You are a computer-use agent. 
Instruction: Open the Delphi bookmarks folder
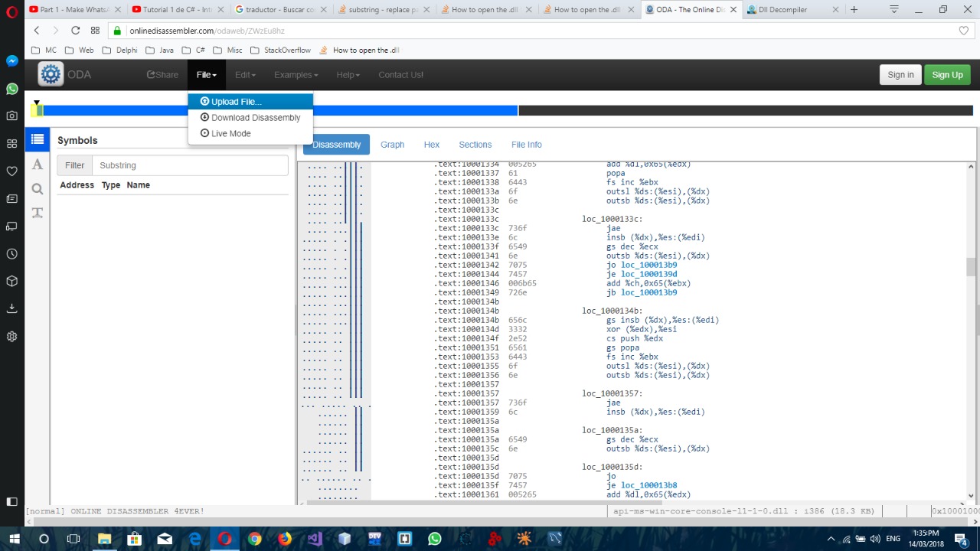tap(121, 50)
